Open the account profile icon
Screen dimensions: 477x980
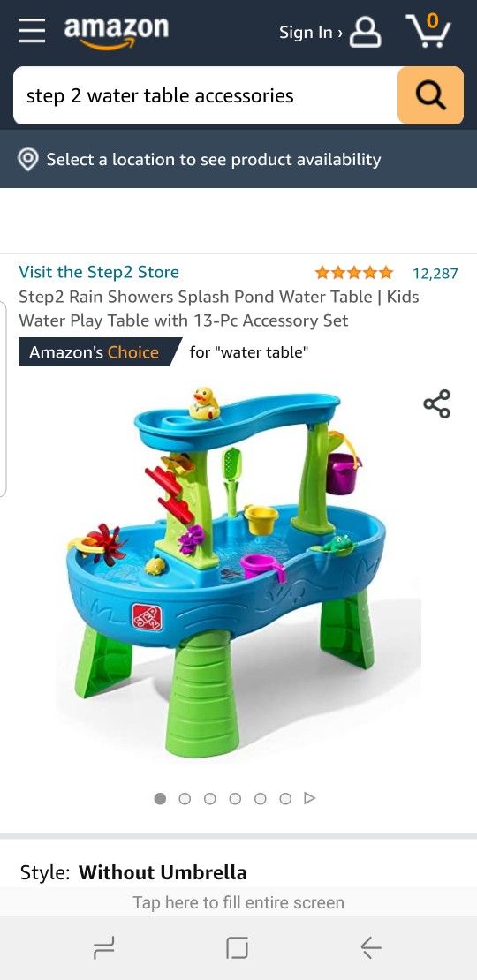click(x=365, y=32)
